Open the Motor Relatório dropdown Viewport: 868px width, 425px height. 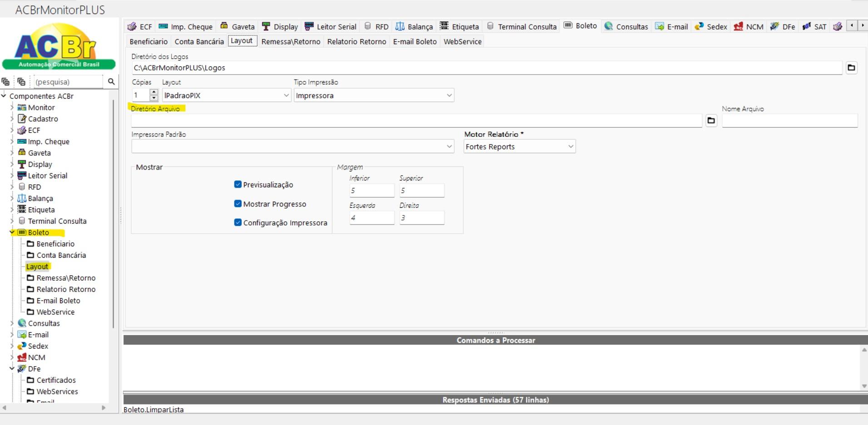tap(570, 146)
